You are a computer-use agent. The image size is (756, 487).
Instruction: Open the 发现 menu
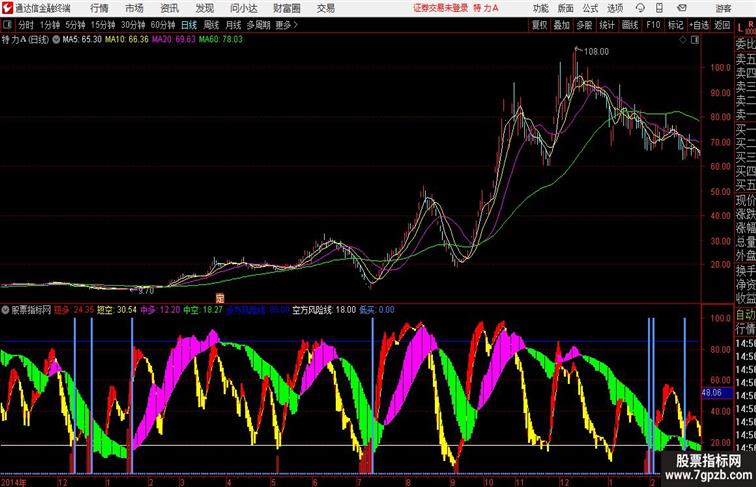point(204,8)
